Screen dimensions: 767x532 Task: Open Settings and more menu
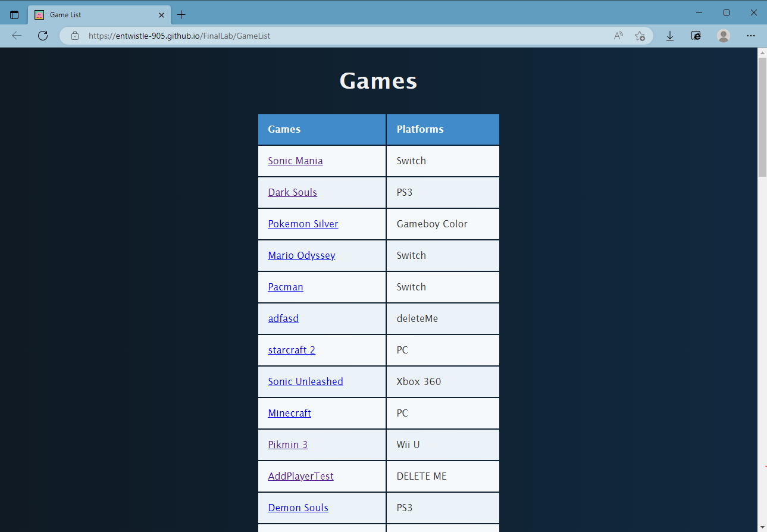coord(751,36)
